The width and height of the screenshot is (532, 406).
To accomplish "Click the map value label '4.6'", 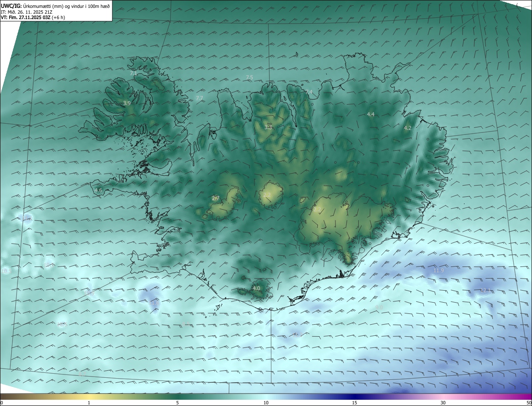I will [99, 191].
